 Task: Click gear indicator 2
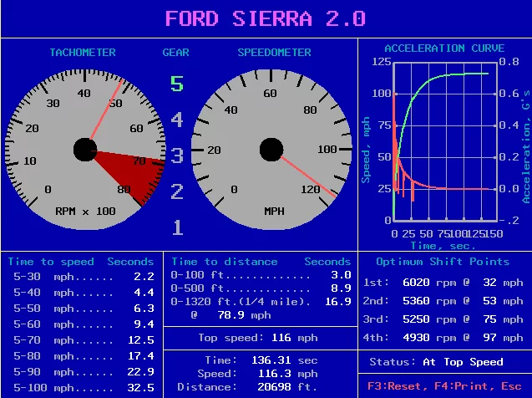click(177, 191)
